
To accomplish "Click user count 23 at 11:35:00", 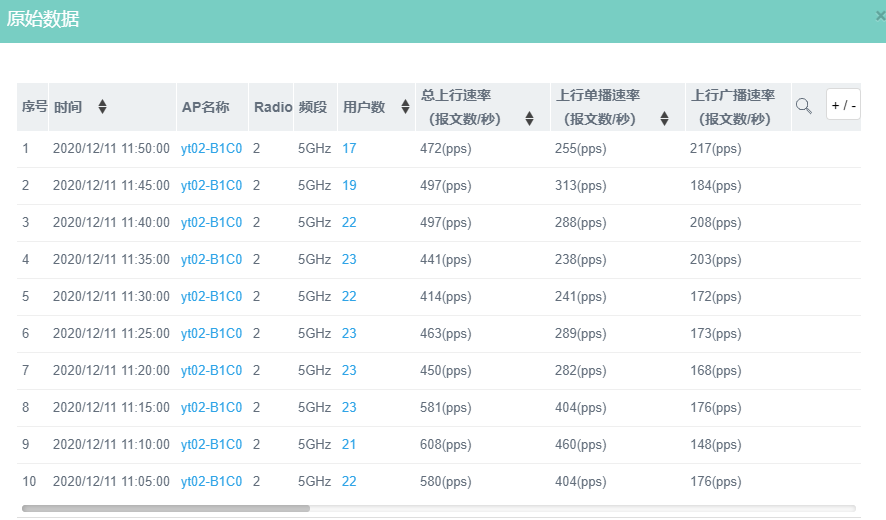I will tap(349, 259).
